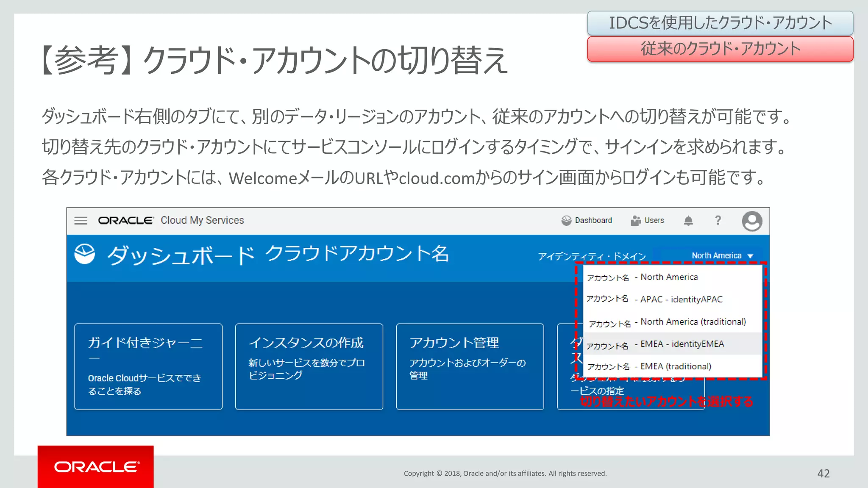Screen dimensions: 868x488
Task: Select North America (traditional) account
Action: pyautogui.click(x=672, y=322)
